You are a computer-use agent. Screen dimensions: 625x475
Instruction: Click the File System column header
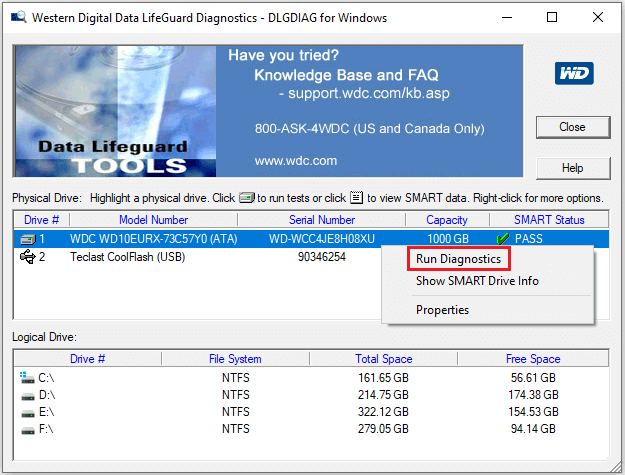point(236,359)
